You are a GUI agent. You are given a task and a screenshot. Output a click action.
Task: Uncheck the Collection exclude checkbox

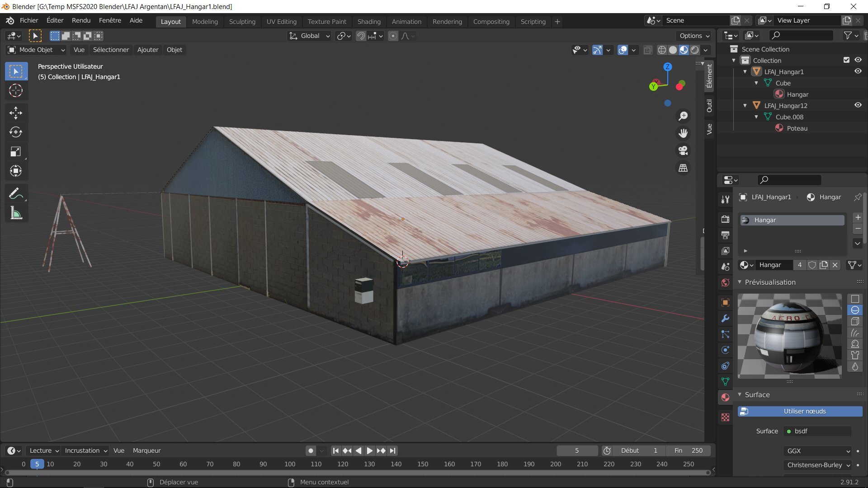(x=846, y=60)
